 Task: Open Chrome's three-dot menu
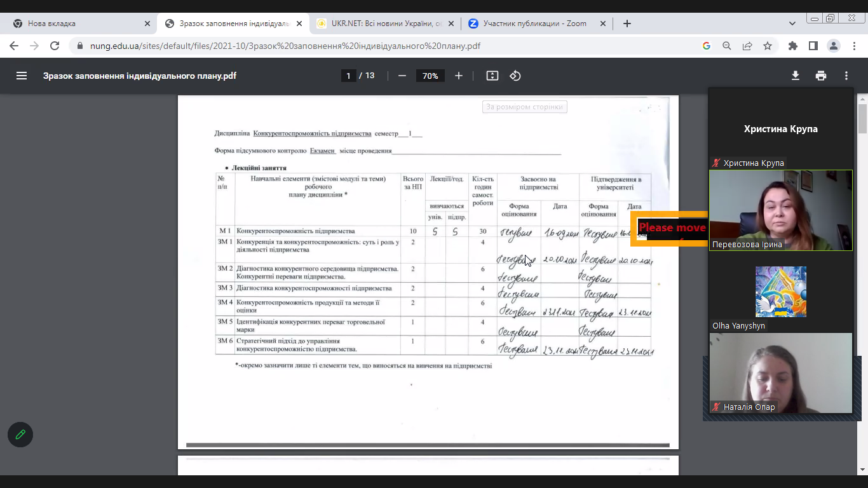[x=853, y=46]
